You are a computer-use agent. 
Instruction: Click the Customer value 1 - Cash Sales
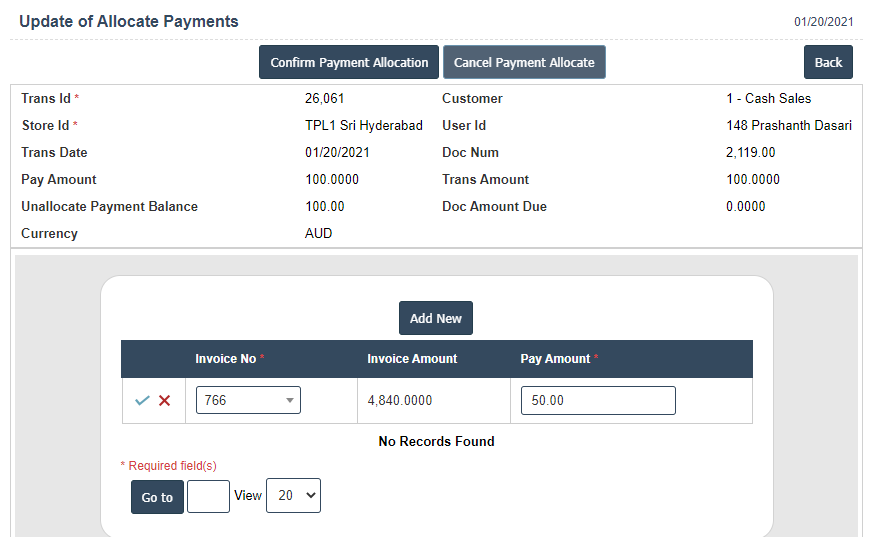coord(768,99)
